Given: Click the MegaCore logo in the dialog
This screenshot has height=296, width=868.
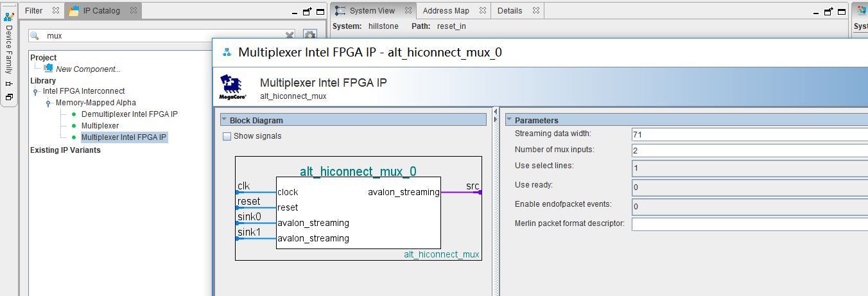Looking at the screenshot, I should 233,87.
